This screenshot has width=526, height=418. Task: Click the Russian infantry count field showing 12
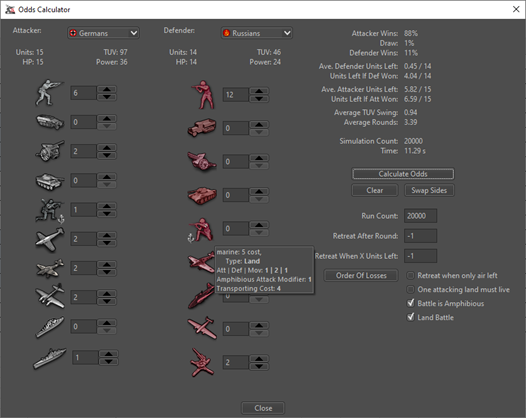[236, 95]
